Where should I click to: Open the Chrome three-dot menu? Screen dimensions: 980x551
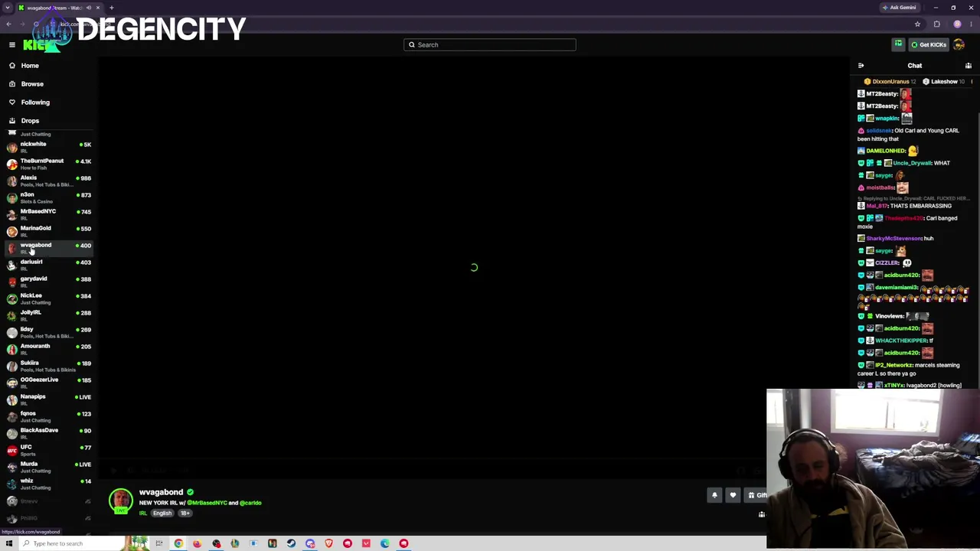[x=971, y=24]
